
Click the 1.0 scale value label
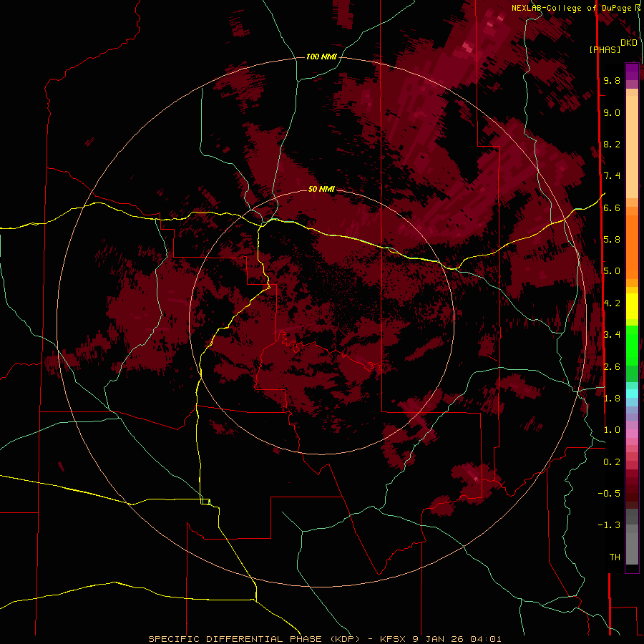[612, 430]
